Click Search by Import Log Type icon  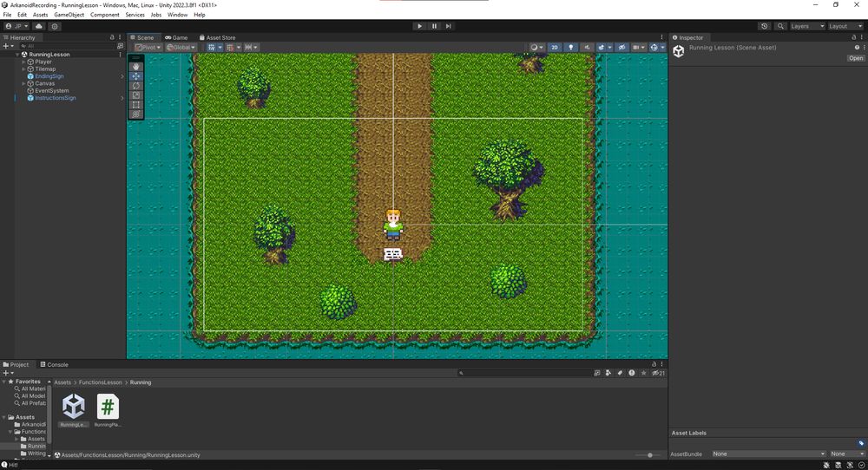[632, 373]
